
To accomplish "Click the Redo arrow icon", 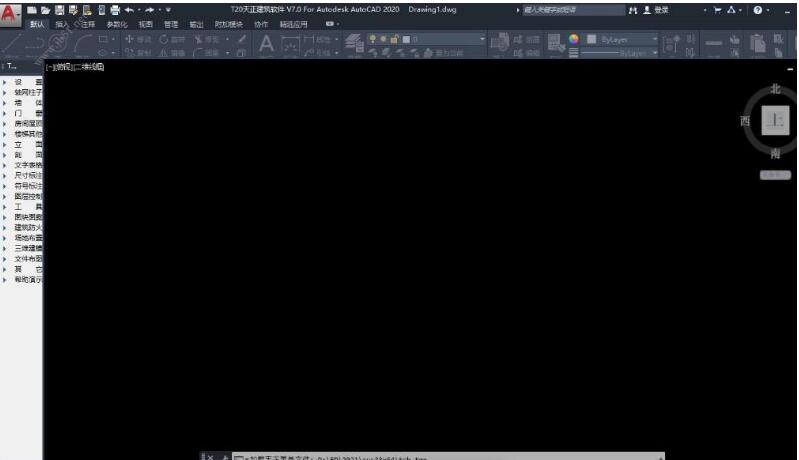I will (x=149, y=9).
